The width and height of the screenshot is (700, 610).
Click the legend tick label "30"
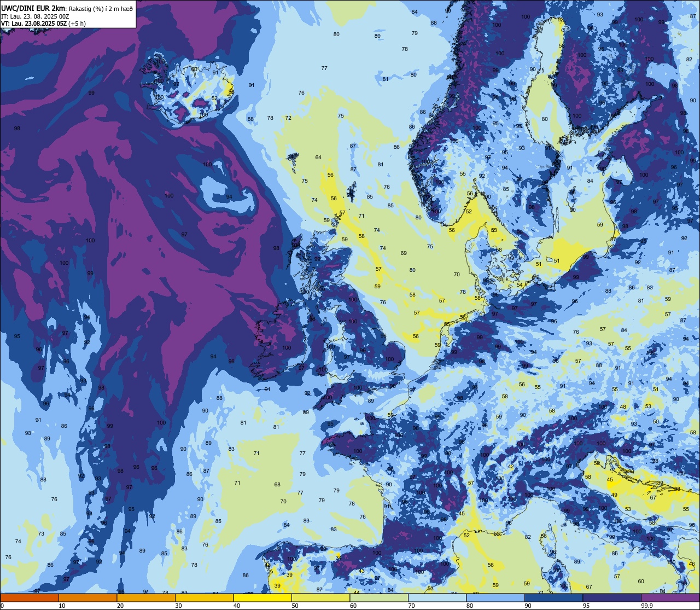[x=178, y=606]
